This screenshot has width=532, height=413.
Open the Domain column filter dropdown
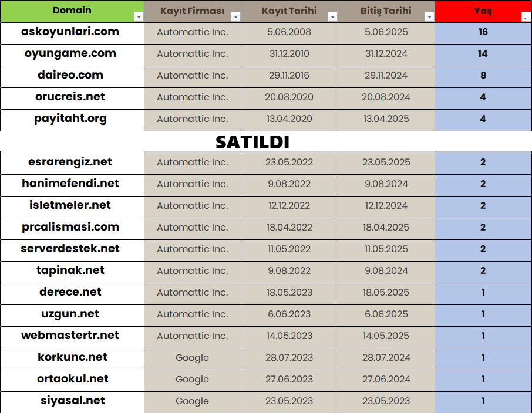139,16
